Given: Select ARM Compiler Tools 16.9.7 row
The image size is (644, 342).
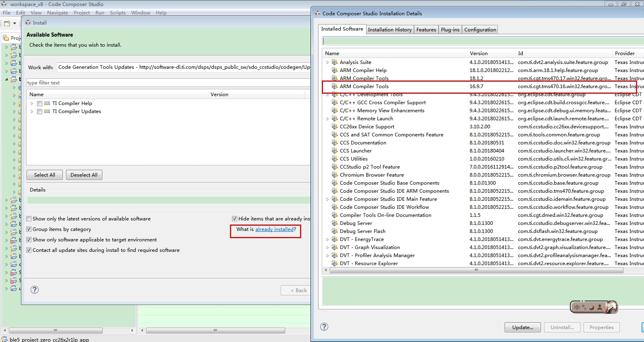Looking at the screenshot, I should click(483, 87).
